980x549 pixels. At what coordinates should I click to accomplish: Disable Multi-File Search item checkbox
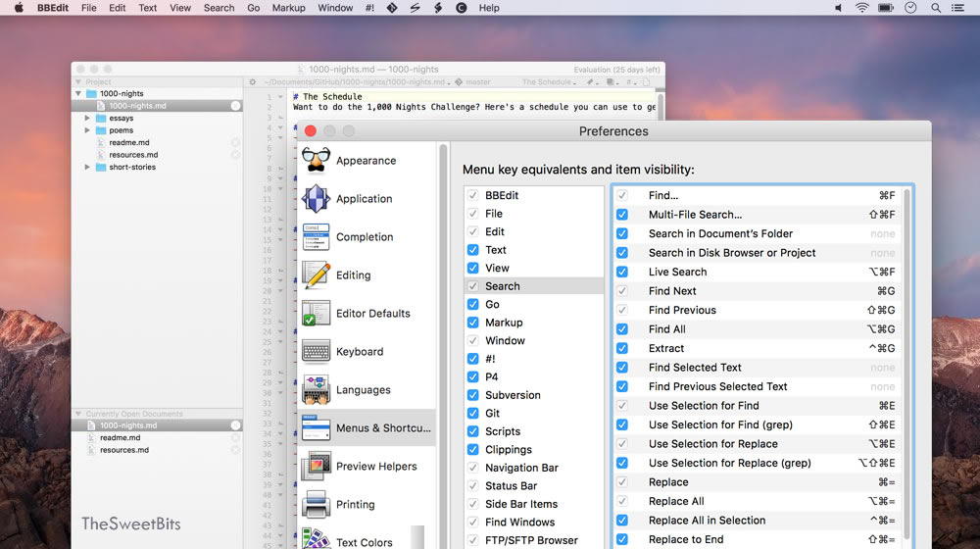[x=622, y=215]
